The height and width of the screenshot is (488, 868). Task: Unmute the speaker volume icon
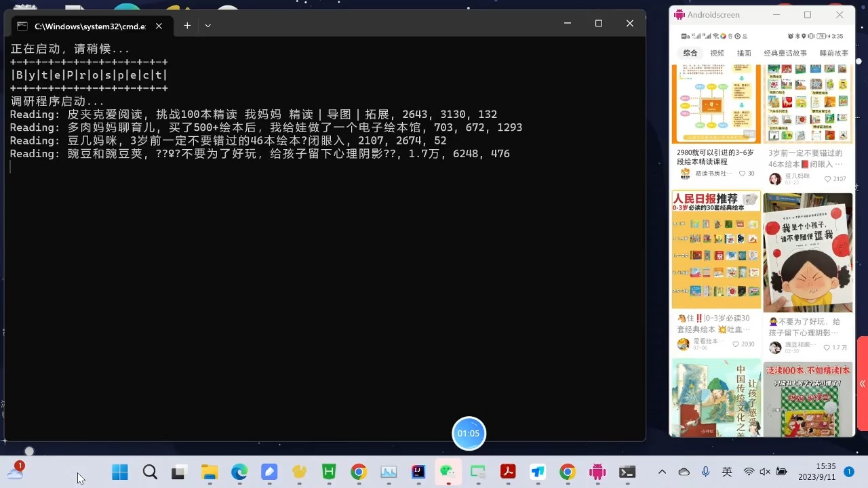point(764,472)
